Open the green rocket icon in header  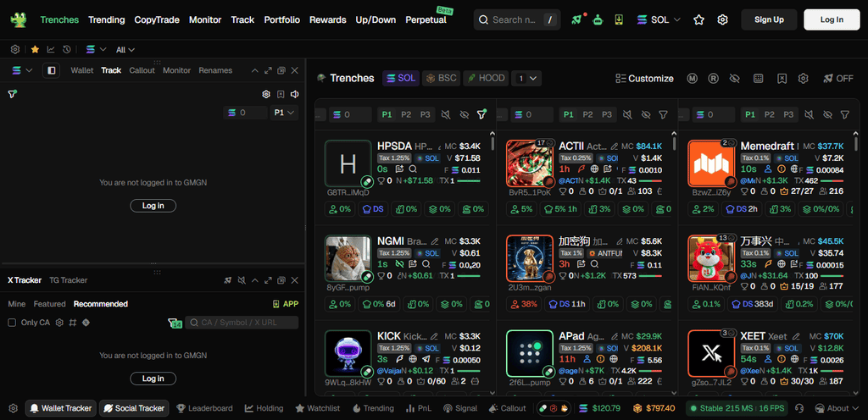pos(576,19)
